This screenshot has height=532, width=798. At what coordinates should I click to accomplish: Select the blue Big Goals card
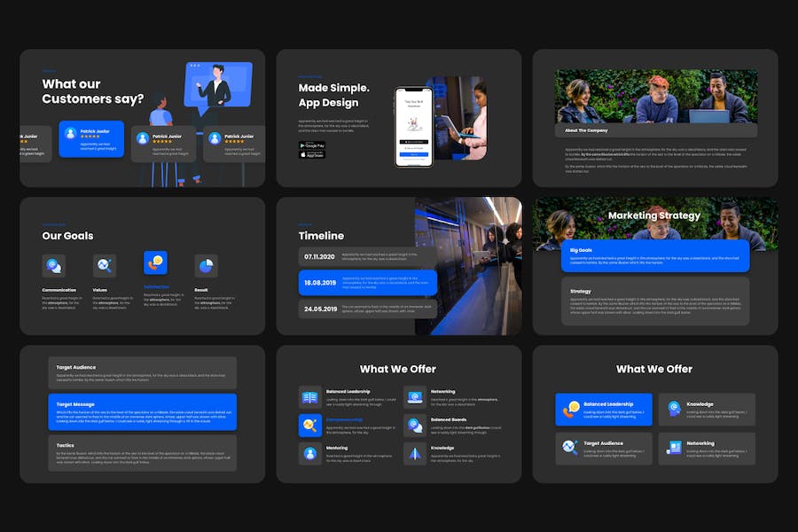coord(654,256)
